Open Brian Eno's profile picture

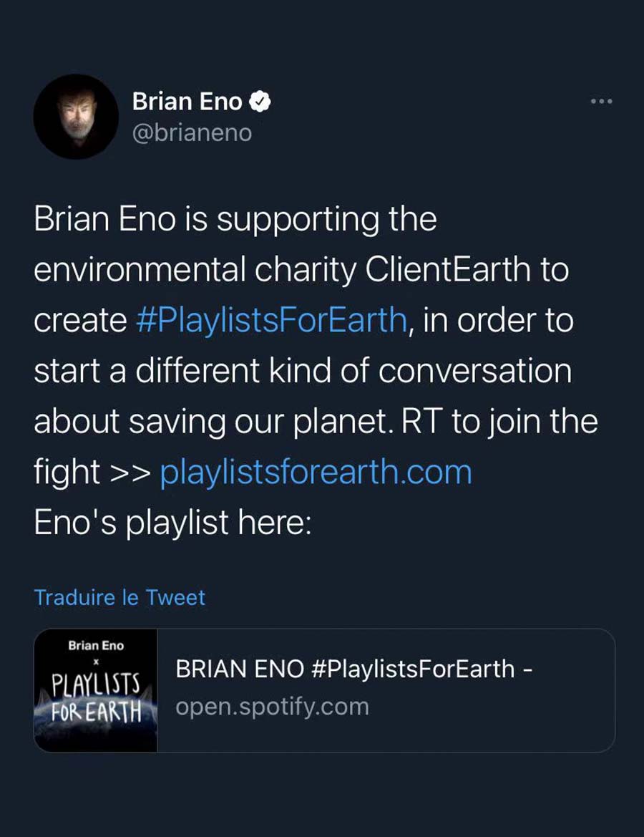76,117
